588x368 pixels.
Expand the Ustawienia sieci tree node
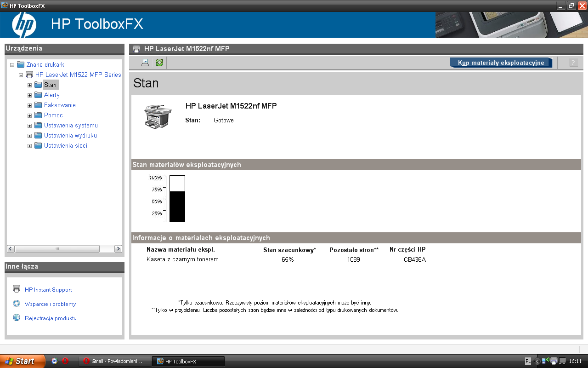(x=29, y=146)
